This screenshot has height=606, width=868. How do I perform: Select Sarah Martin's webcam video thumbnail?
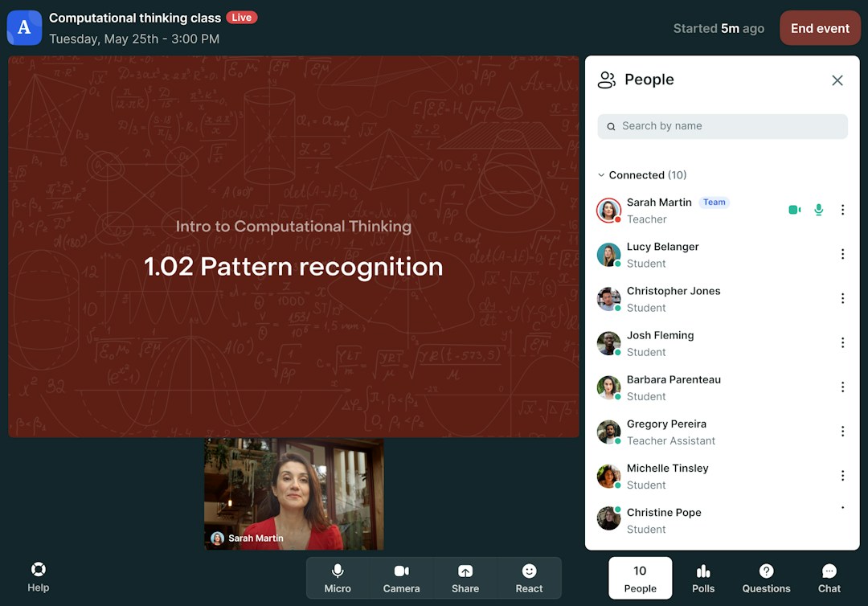[294, 494]
